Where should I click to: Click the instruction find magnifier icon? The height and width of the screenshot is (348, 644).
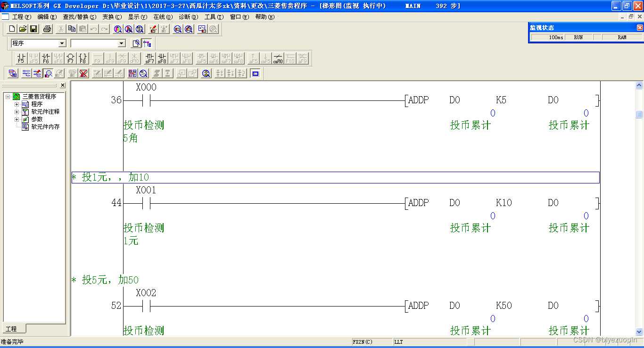coord(128,29)
